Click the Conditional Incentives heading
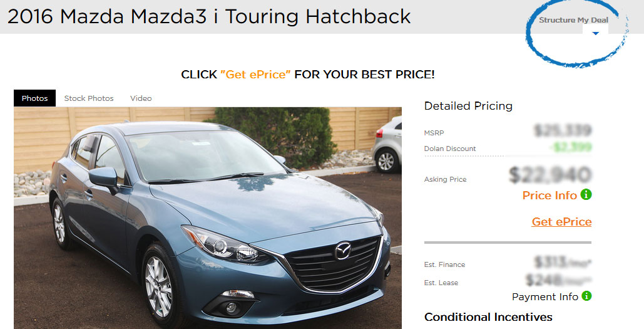The image size is (644, 329). [488, 317]
